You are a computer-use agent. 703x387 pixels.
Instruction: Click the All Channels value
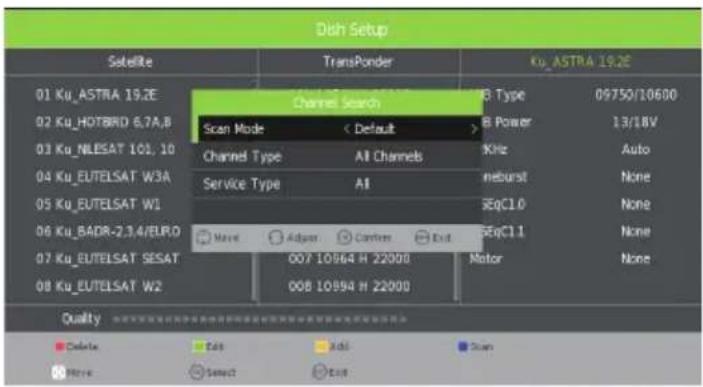click(389, 157)
